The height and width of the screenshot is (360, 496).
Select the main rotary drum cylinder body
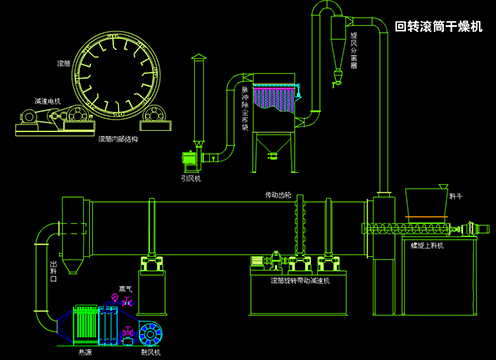pyautogui.click(x=228, y=228)
